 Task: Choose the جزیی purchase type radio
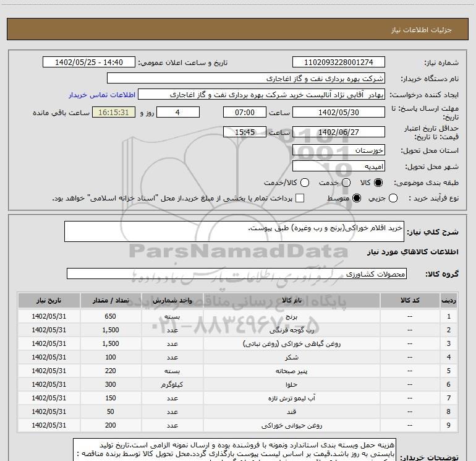[393, 198]
